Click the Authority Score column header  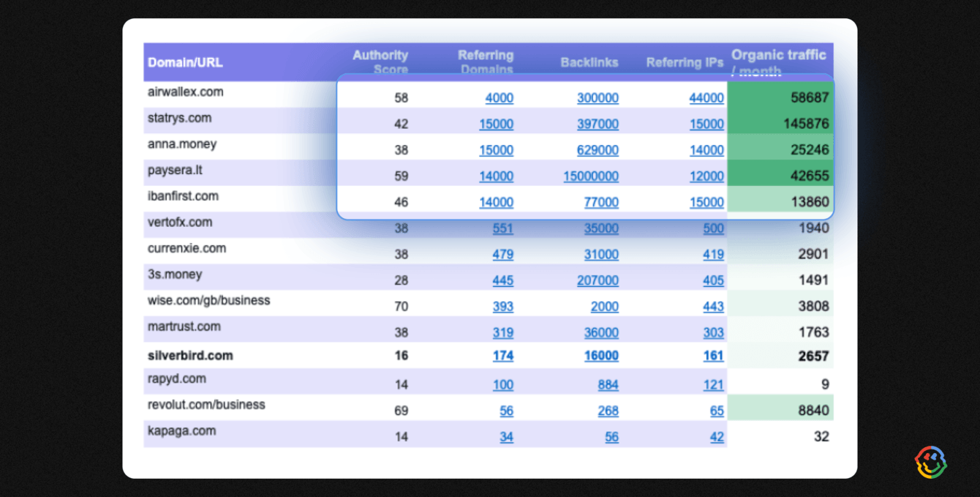click(x=380, y=62)
